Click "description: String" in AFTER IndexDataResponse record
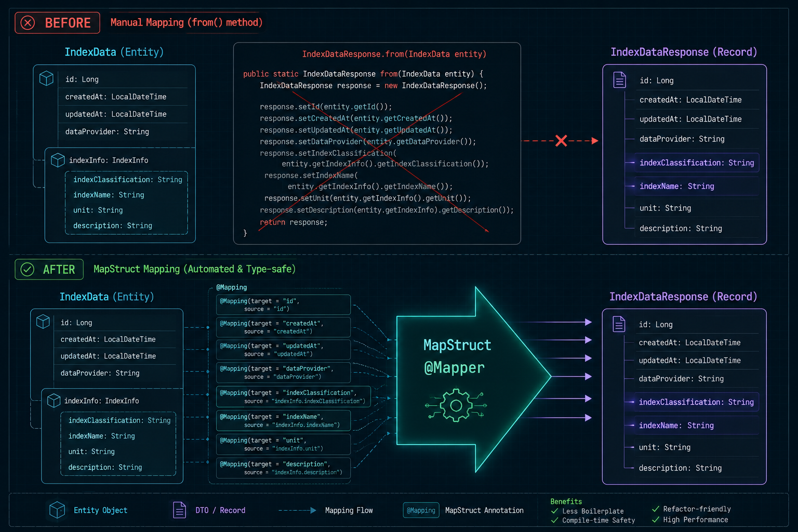The height and width of the screenshot is (532, 798). (x=680, y=468)
